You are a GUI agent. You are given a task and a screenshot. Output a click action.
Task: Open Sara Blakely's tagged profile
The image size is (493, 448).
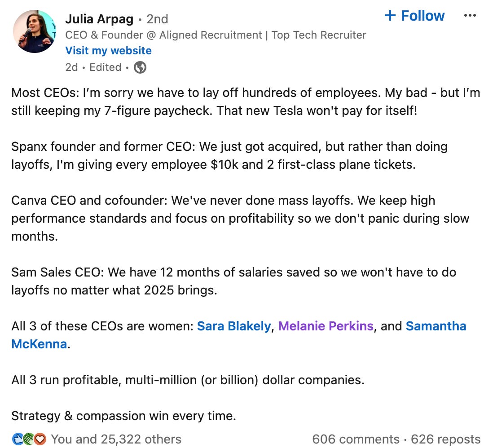click(233, 326)
